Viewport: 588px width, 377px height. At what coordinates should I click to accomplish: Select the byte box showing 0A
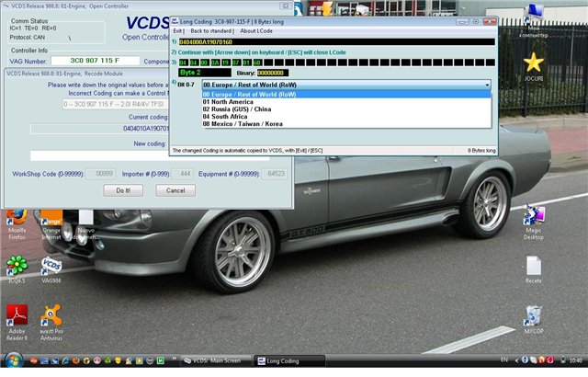tap(215, 63)
